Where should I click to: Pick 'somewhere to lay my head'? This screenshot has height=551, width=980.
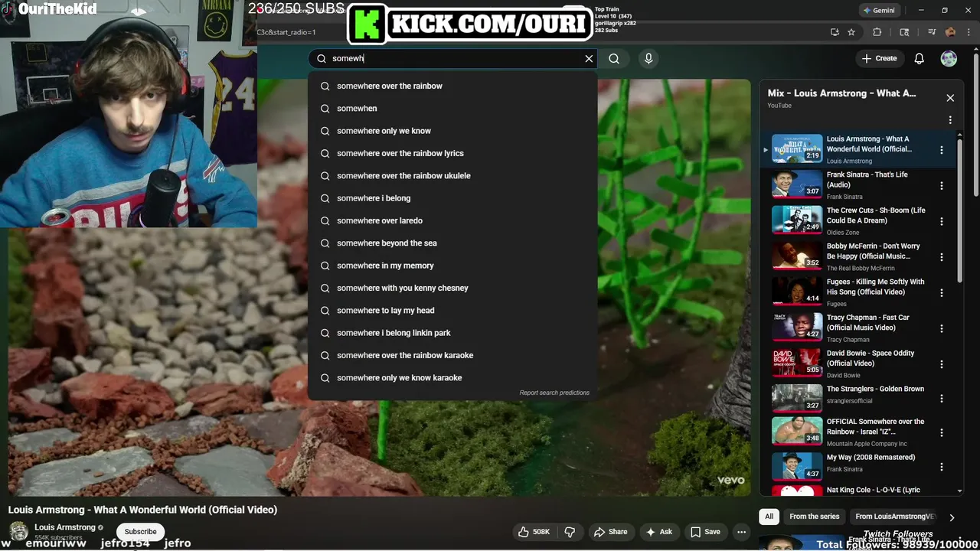point(452,311)
